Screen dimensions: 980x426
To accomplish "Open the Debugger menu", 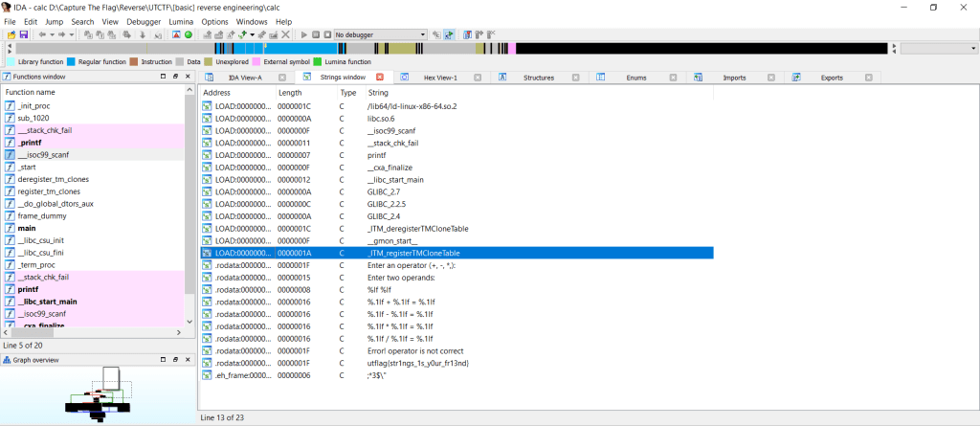I will [x=144, y=21].
